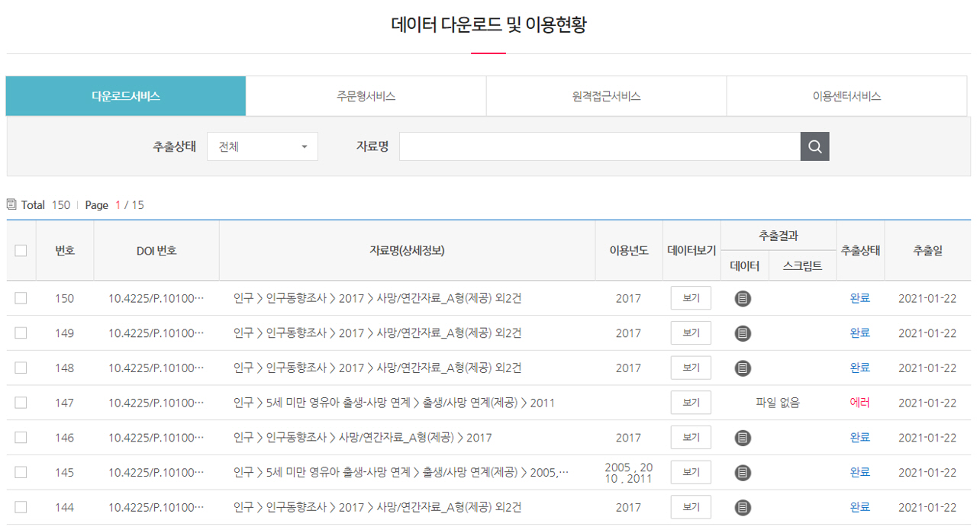Click the data file icon on row 144

tap(743, 506)
